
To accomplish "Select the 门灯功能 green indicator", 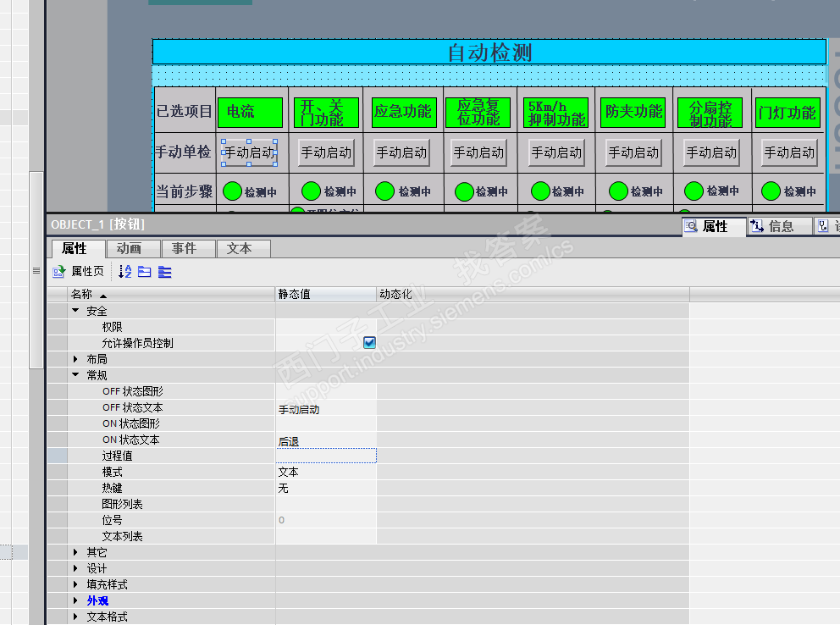I will point(787,113).
